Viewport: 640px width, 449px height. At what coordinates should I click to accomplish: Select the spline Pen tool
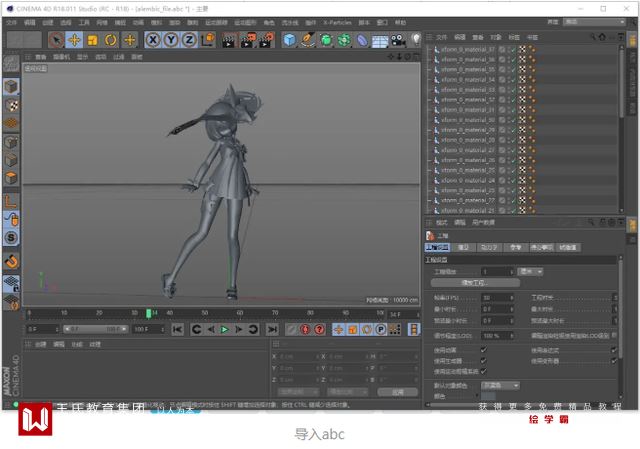coord(307,40)
